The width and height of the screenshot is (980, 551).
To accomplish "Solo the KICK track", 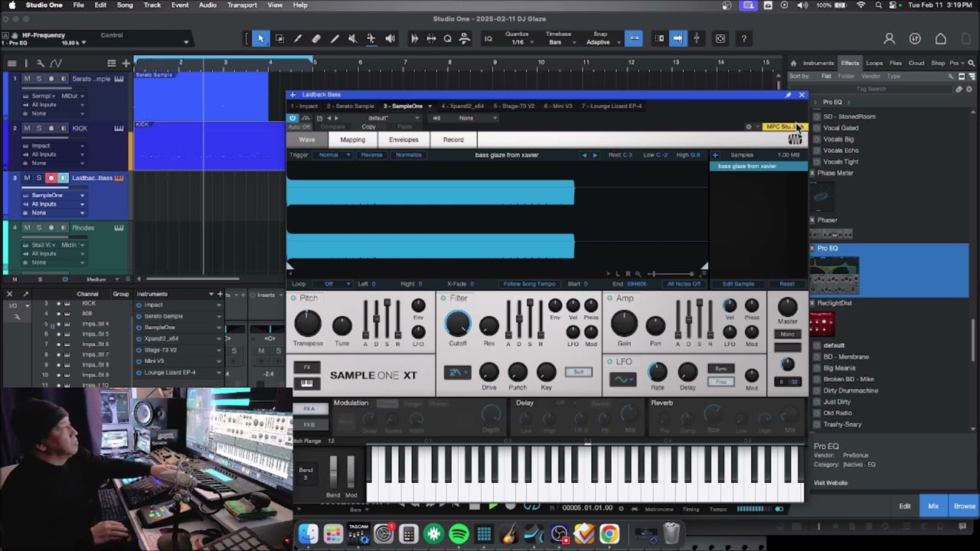I will pos(39,128).
